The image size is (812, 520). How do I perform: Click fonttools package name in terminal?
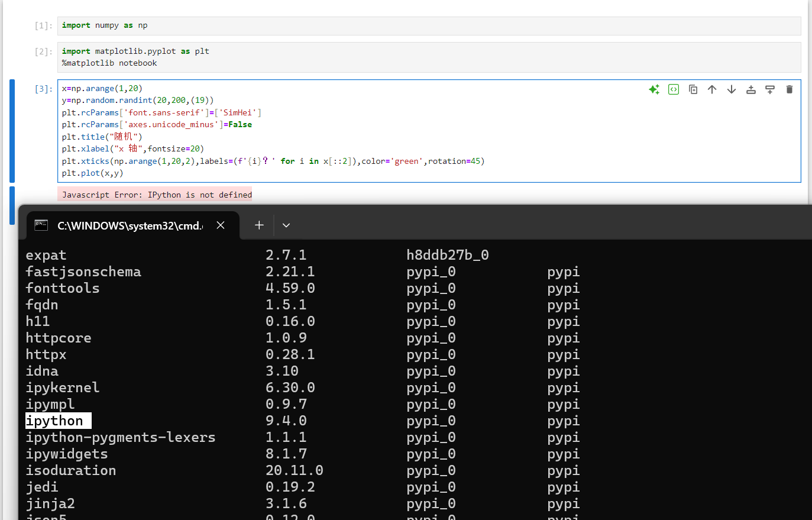[x=63, y=288]
